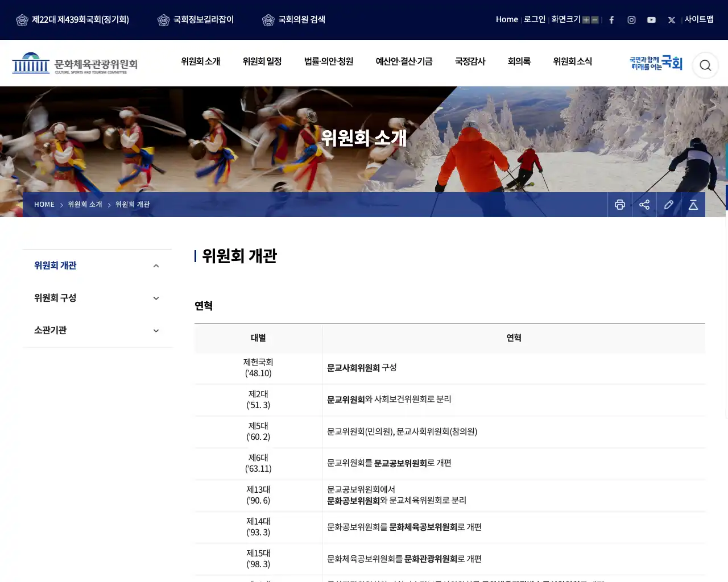Open the 법률·의안·청원 main menu
Image resolution: width=728 pixels, height=582 pixels.
coord(329,61)
